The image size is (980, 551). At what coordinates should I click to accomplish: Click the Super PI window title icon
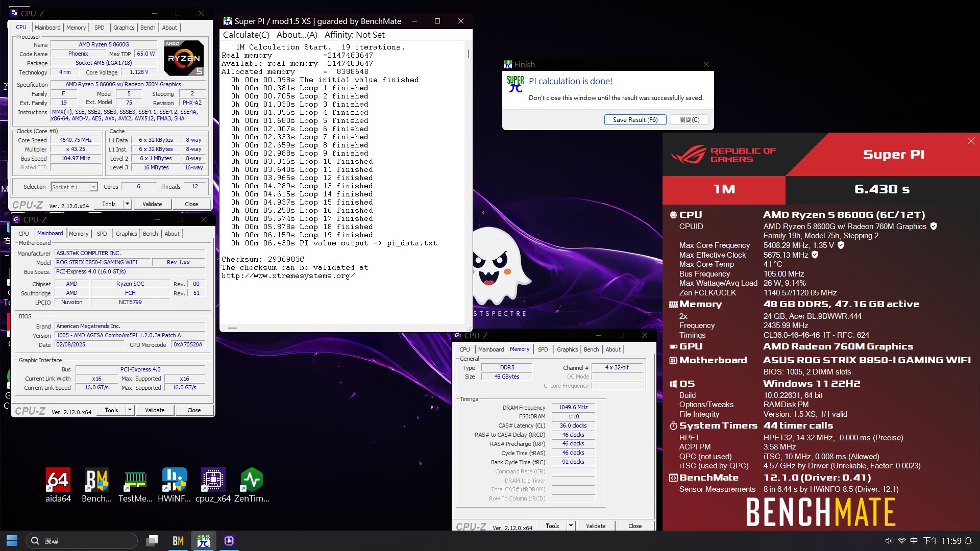[x=228, y=21]
